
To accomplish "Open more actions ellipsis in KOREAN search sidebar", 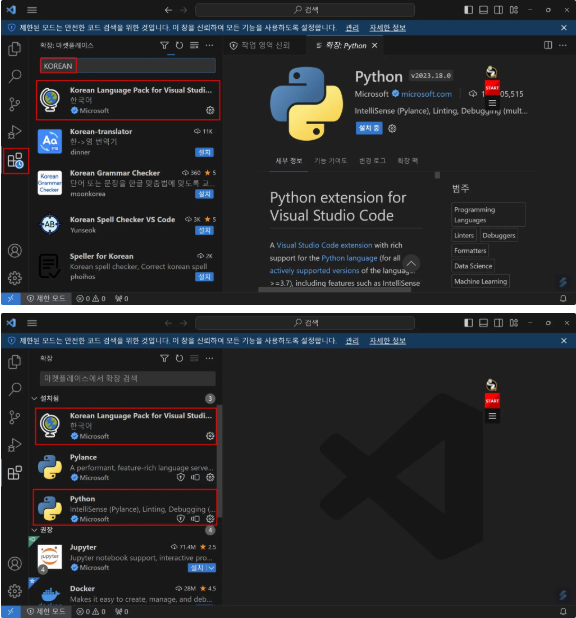I will [209, 45].
